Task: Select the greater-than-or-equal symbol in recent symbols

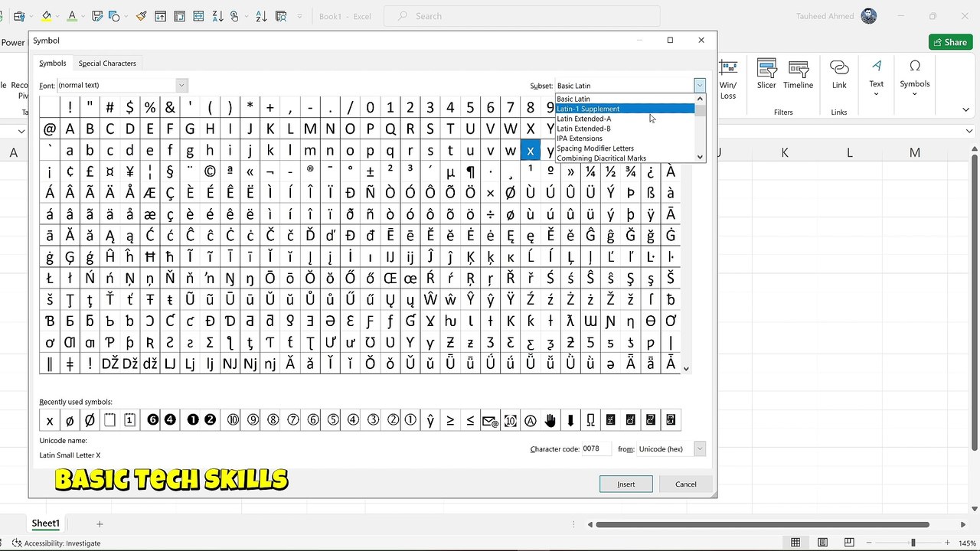Action: pos(450,419)
